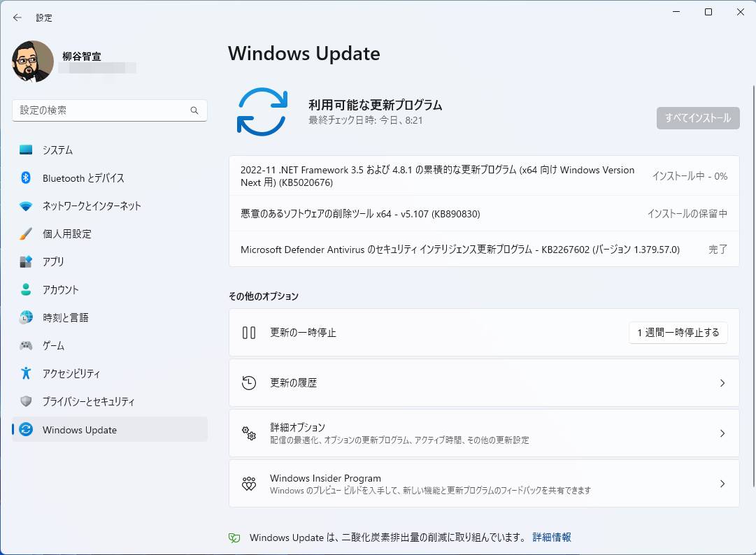
Task: Navigate to ゲーム settings
Action: tap(109, 345)
